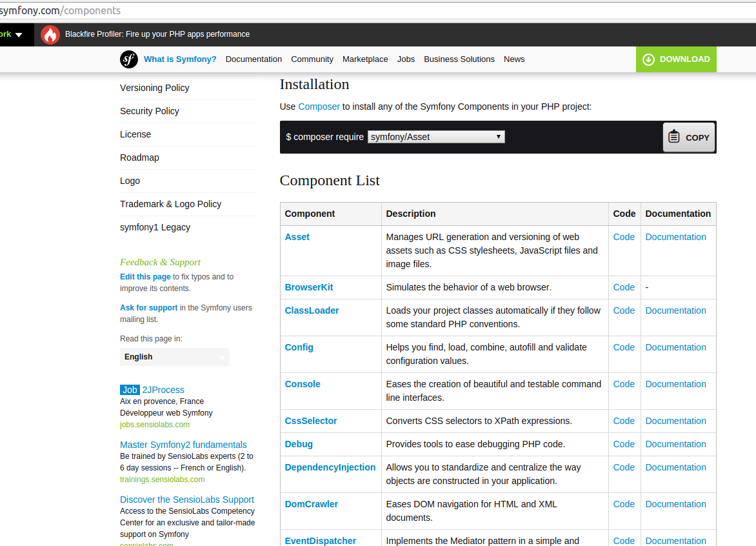Click Code link in Config row
Viewport: 756px width, 546px height.
pyautogui.click(x=624, y=347)
